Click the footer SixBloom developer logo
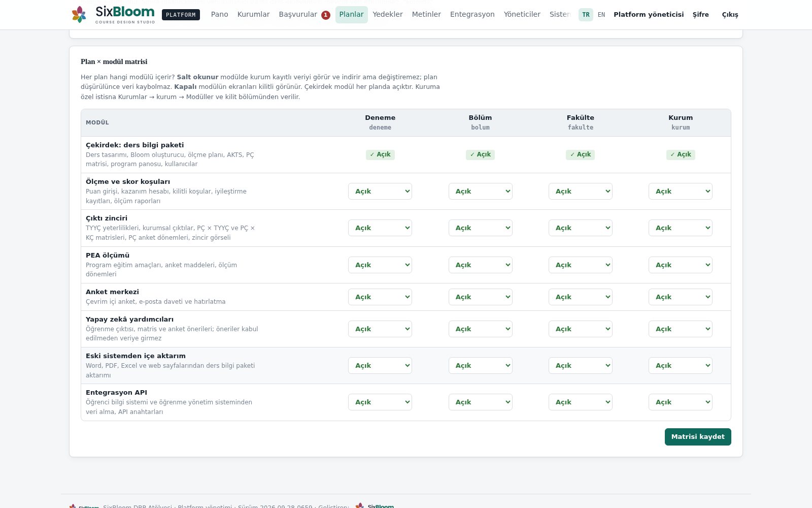This screenshot has height=508, width=812. 375,506
